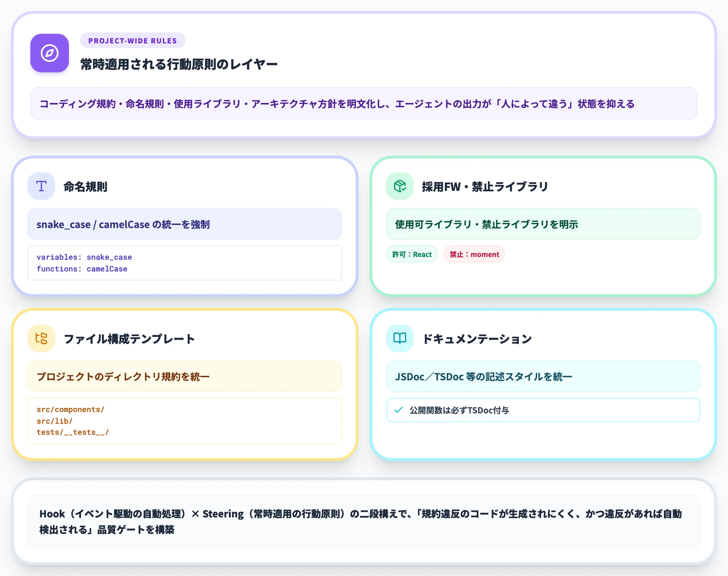728x576 pixels.
Task: Click the green package check icon
Action: click(x=400, y=186)
